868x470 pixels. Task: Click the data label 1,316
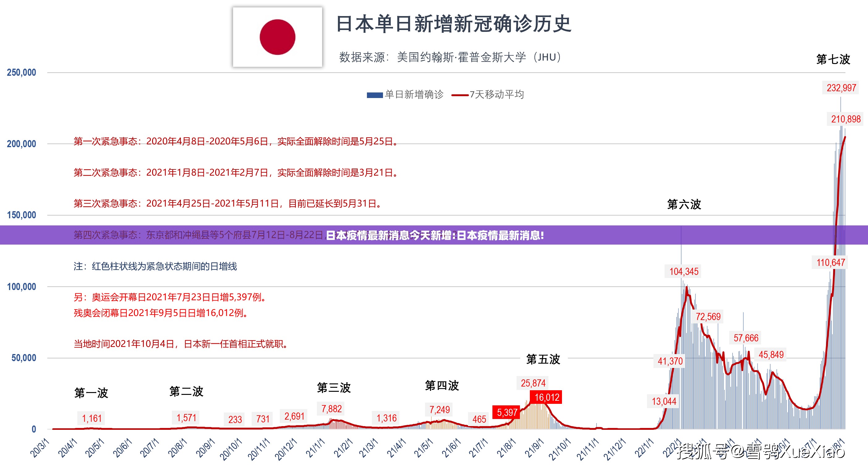[386, 418]
